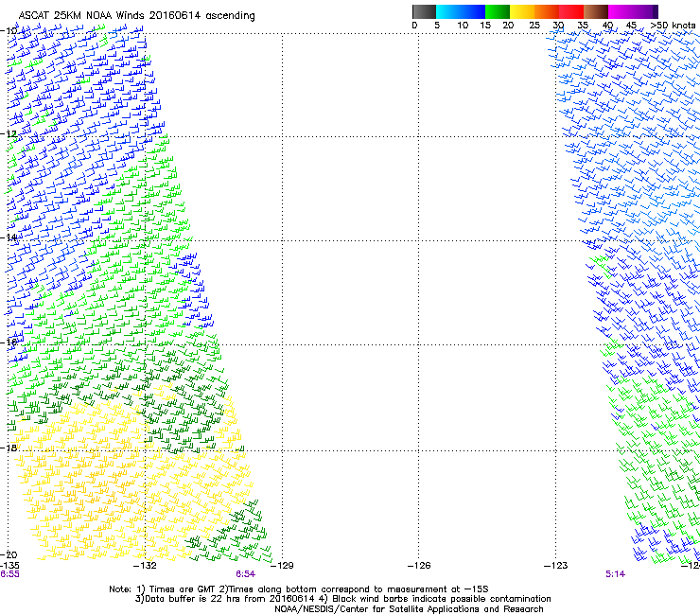Click the legend label '15'

[485, 26]
